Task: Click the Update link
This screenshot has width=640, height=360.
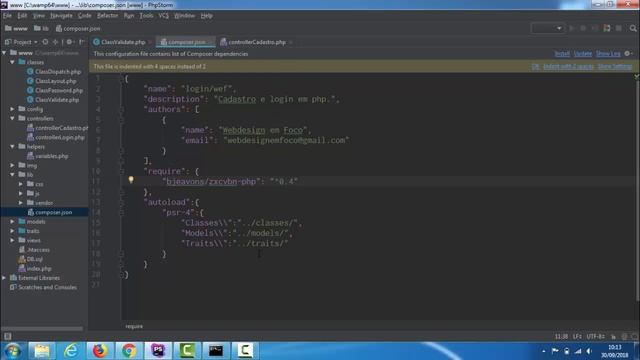Action: coord(582,54)
